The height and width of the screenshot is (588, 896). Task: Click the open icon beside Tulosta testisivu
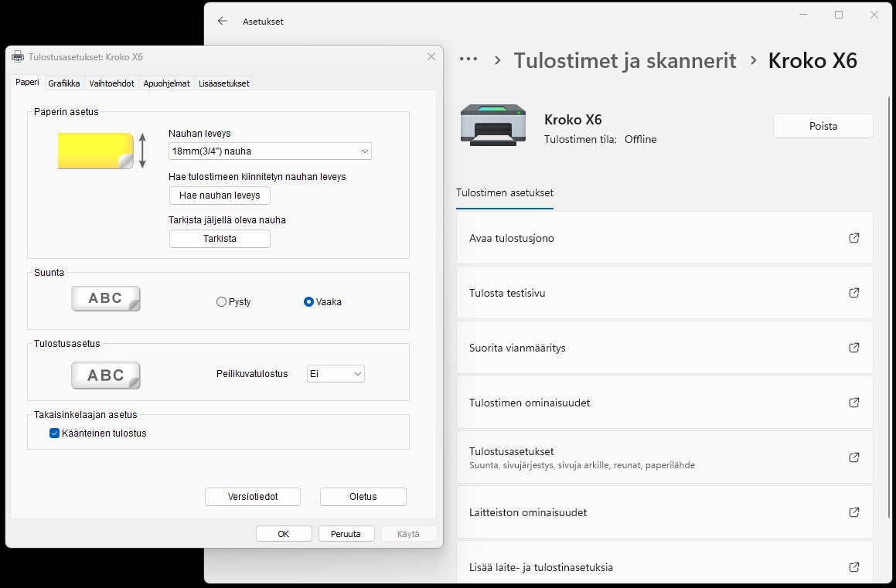tap(853, 293)
